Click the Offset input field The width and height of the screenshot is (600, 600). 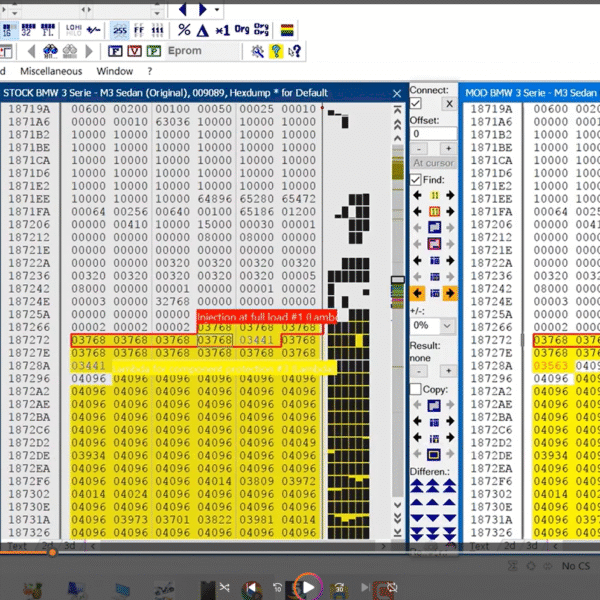pyautogui.click(x=434, y=134)
